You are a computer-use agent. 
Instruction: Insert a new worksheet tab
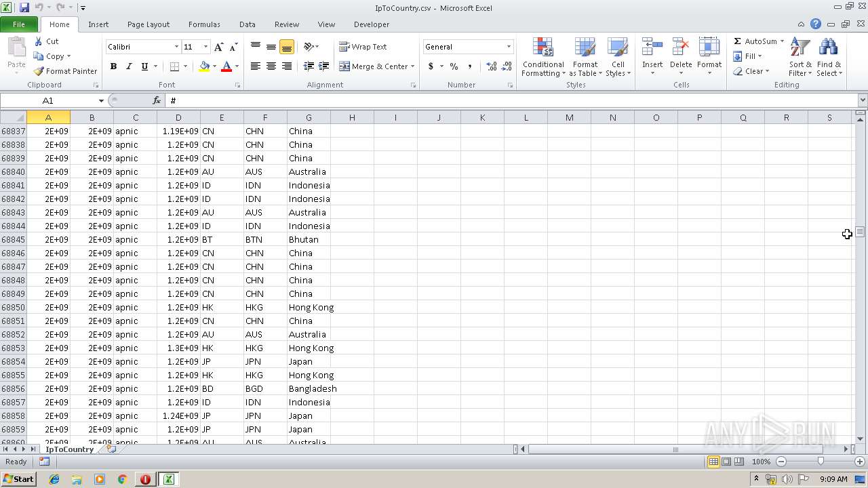[112, 449]
